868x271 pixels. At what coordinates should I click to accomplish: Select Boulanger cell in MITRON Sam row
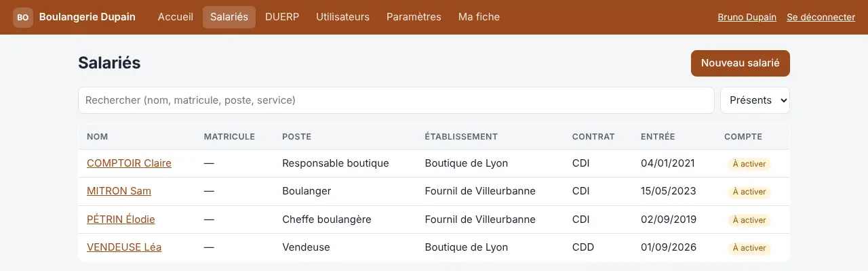click(x=307, y=191)
